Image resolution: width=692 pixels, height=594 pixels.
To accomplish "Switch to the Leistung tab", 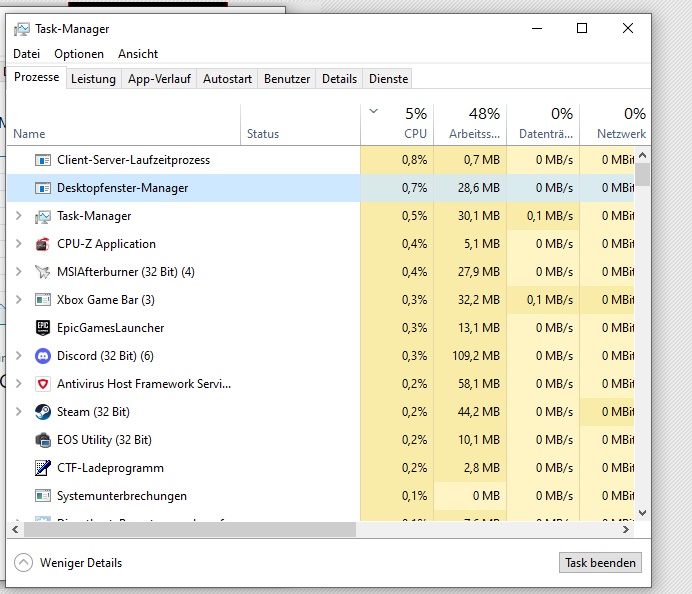I will 94,79.
